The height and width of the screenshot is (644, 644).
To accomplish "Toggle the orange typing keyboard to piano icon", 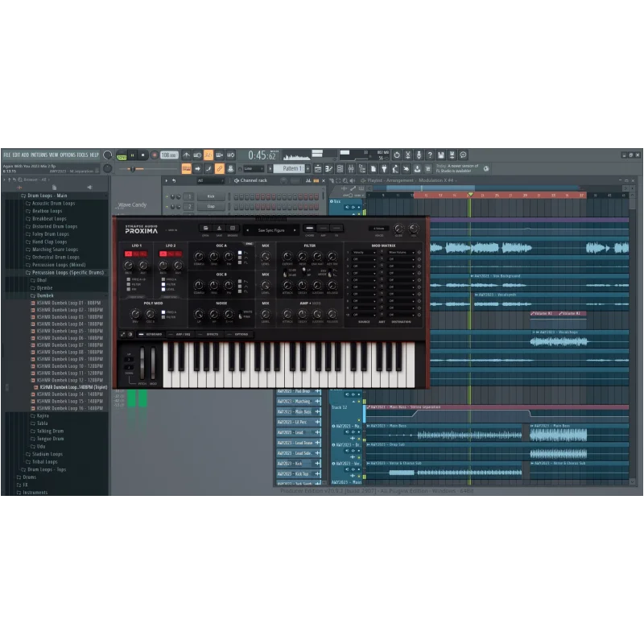I will coord(187,168).
